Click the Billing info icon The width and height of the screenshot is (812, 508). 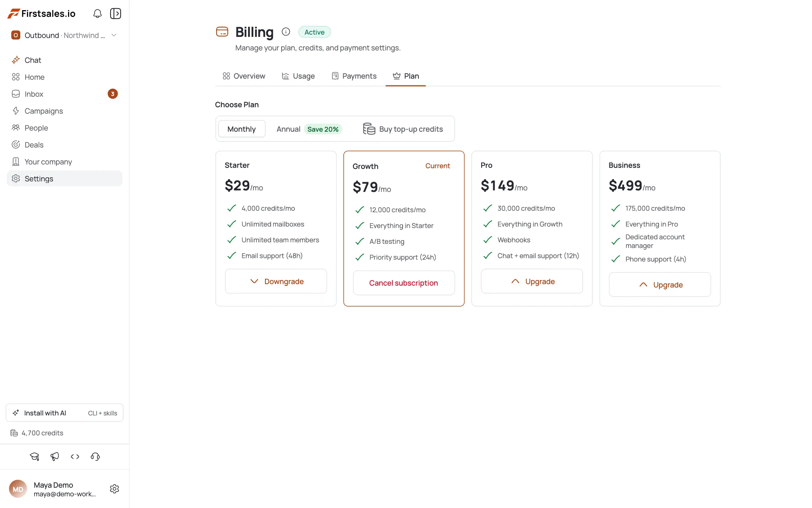(286, 32)
